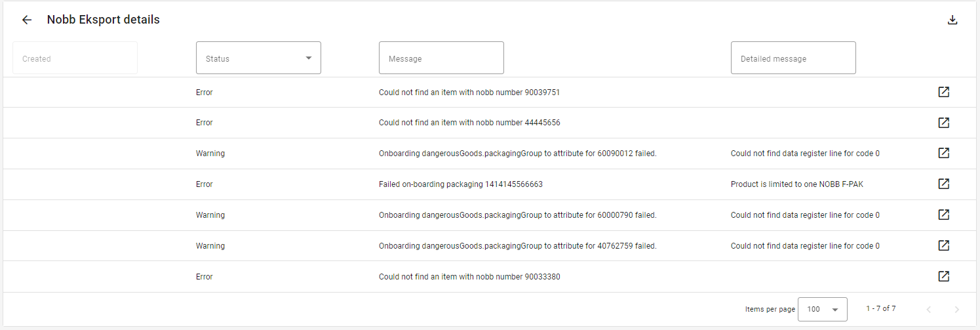Open details for nobb number 90033380 error
980x330 pixels.
click(944, 276)
